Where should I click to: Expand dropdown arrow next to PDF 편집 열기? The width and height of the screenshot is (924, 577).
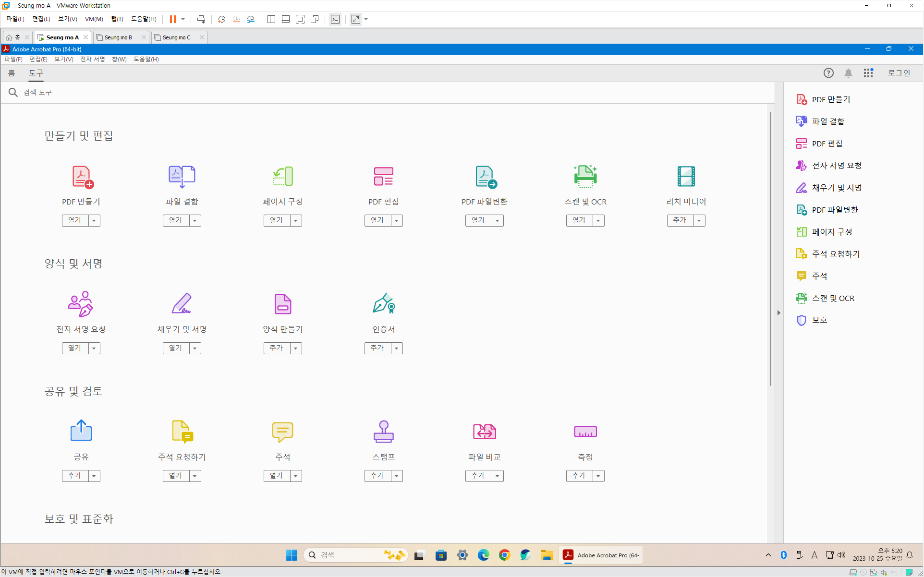coord(397,220)
